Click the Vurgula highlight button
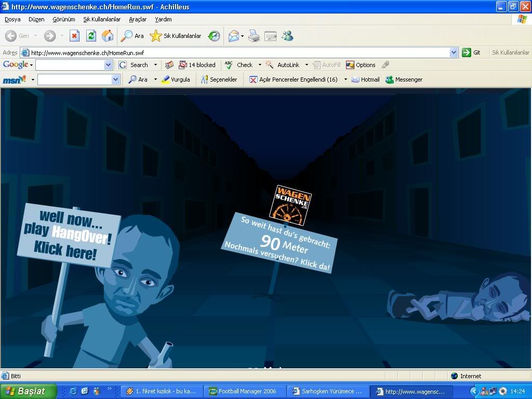This screenshot has width=532, height=399. (x=176, y=79)
